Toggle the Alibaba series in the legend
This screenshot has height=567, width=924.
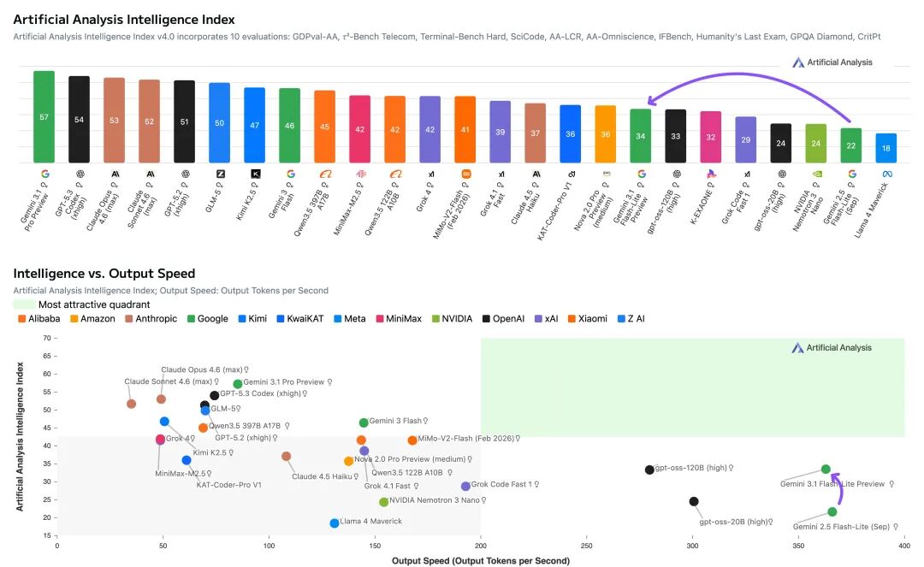tap(39, 319)
